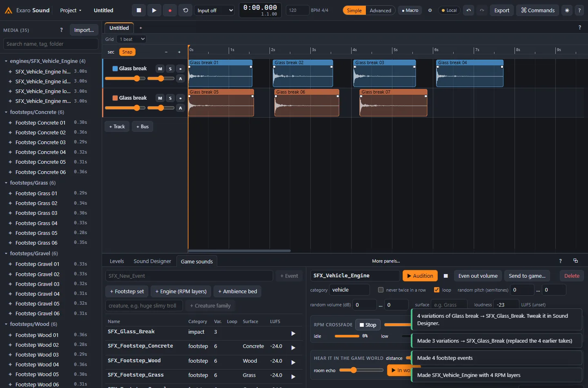Start playback with the Play button
Image resolution: width=588 pixels, height=388 pixels.
[x=154, y=10]
